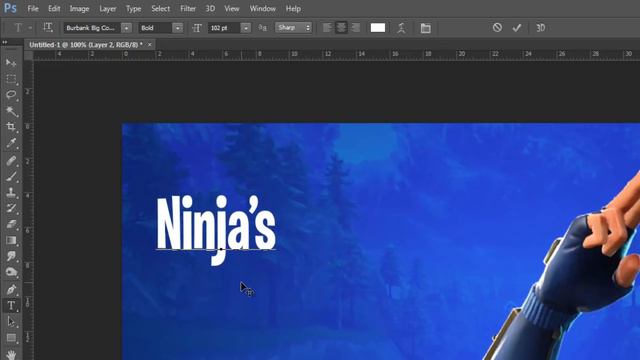
Task: Toggle the Character and Paragraph panels
Action: coord(425,28)
